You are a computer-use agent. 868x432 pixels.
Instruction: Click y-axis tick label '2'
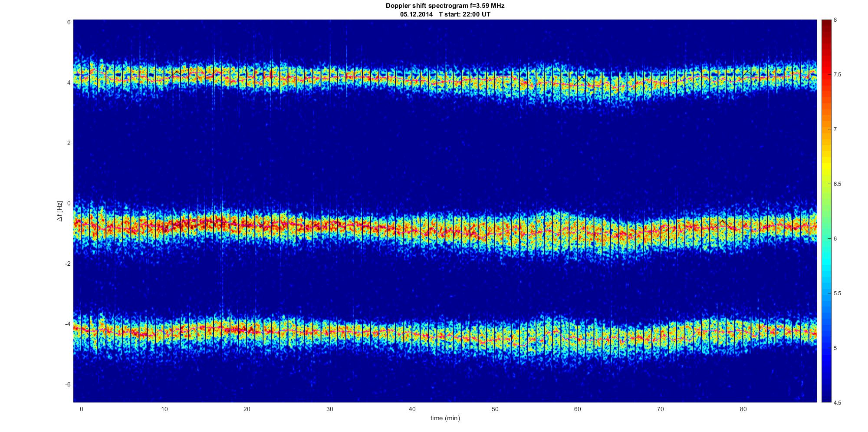click(x=69, y=143)
